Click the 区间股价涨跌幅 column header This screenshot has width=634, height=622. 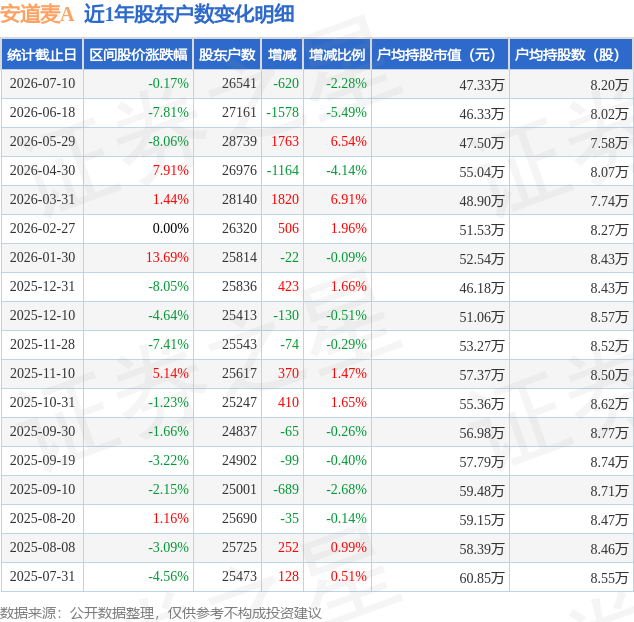138,55
